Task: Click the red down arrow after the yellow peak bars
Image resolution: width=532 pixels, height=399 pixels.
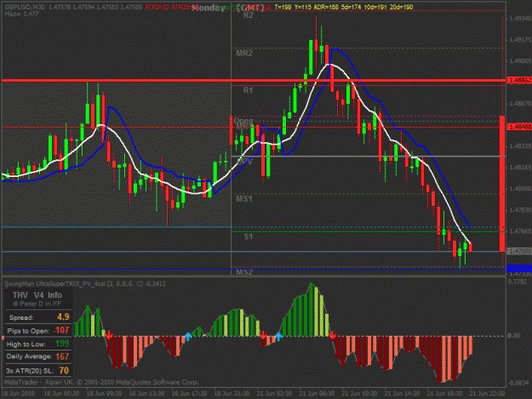Action: [x=333, y=335]
